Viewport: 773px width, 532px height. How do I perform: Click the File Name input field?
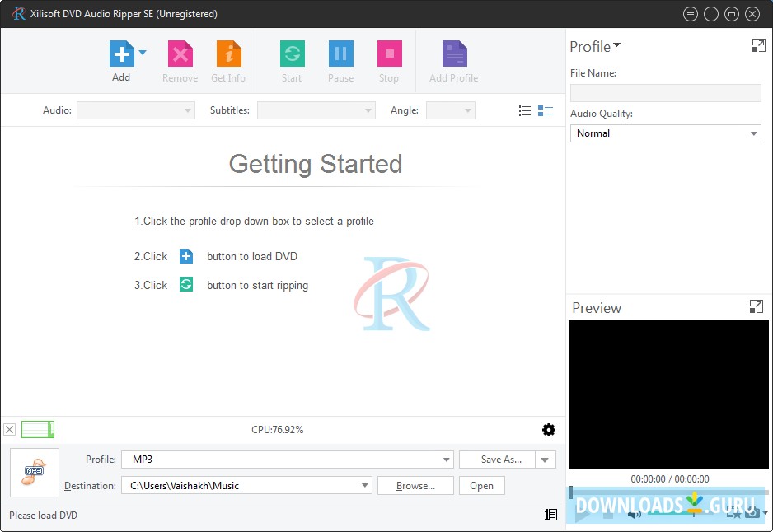(x=666, y=92)
